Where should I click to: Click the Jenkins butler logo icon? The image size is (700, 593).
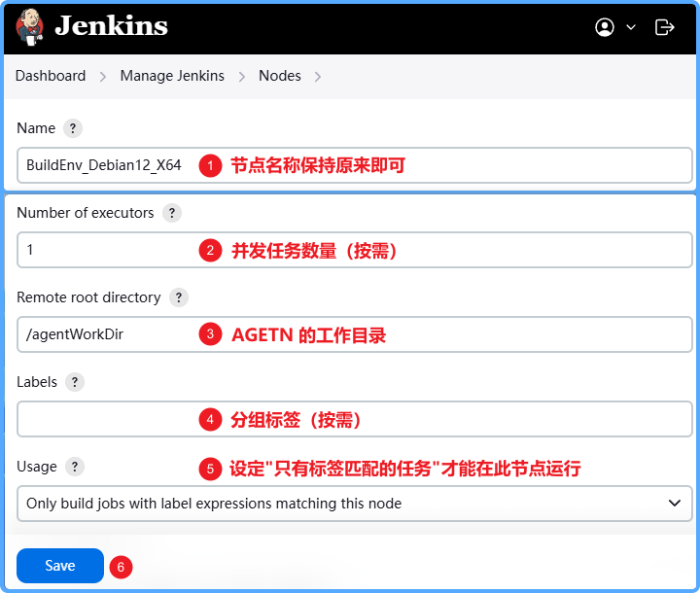point(29,27)
